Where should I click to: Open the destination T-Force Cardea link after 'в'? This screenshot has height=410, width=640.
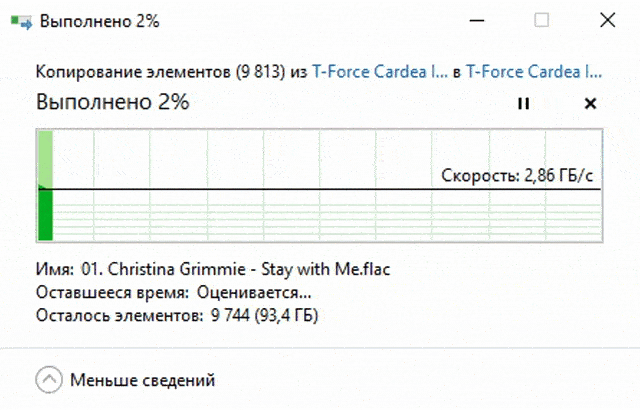(534, 72)
